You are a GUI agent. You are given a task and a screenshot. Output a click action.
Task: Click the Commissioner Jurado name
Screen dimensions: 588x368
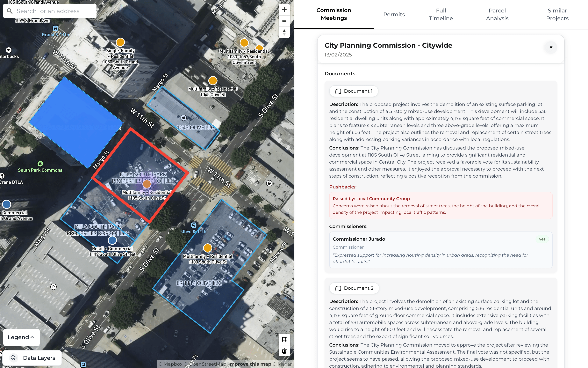click(359, 239)
